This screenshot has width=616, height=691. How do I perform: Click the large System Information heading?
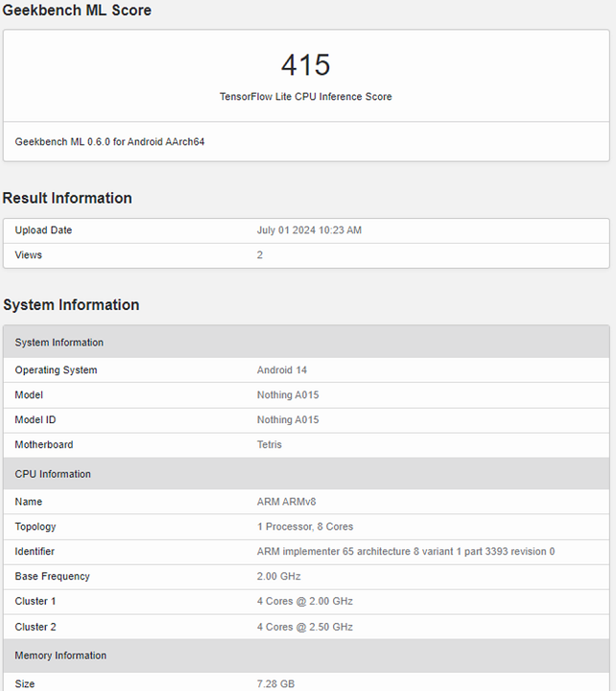[71, 305]
